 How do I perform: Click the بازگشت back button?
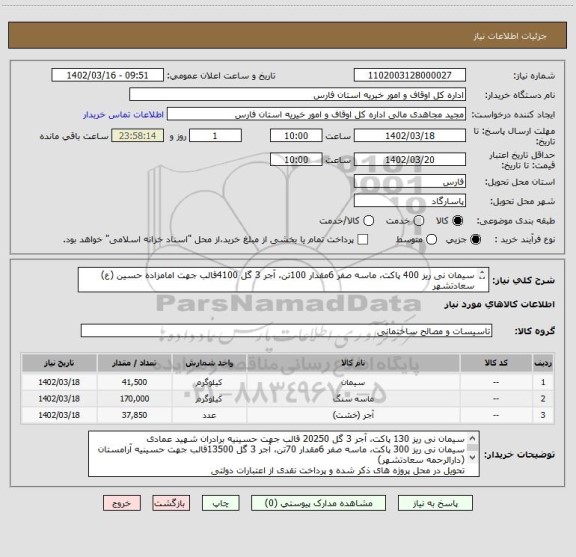click(171, 503)
